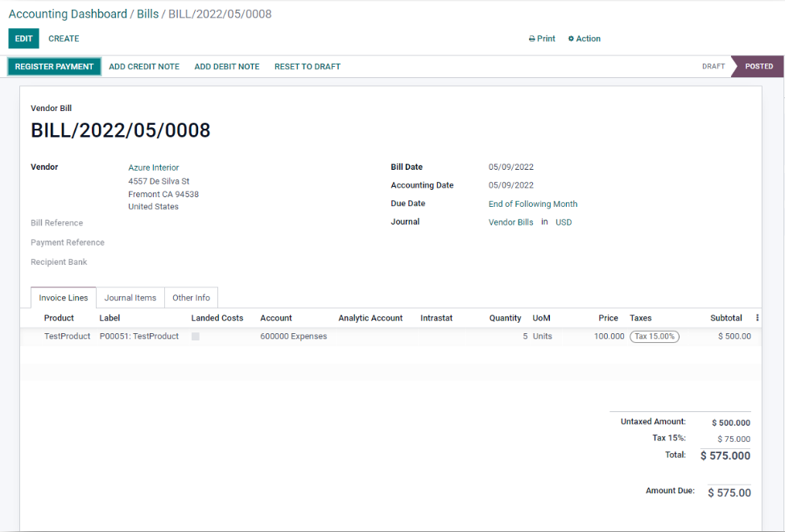Open the Other Info tab

click(192, 298)
